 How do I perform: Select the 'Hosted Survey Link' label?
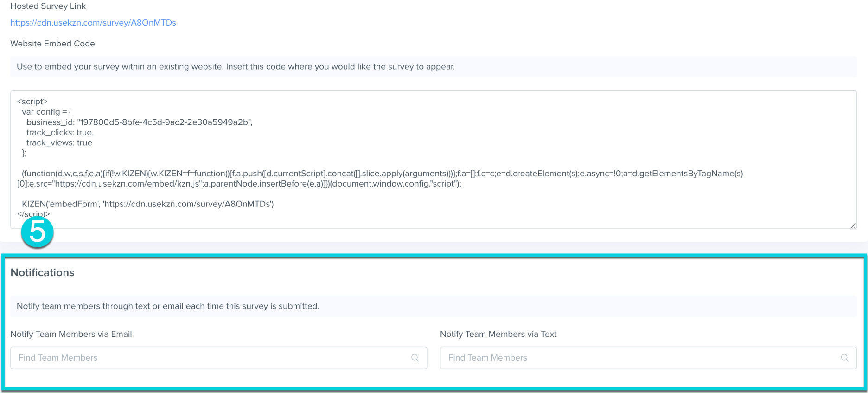tap(48, 6)
